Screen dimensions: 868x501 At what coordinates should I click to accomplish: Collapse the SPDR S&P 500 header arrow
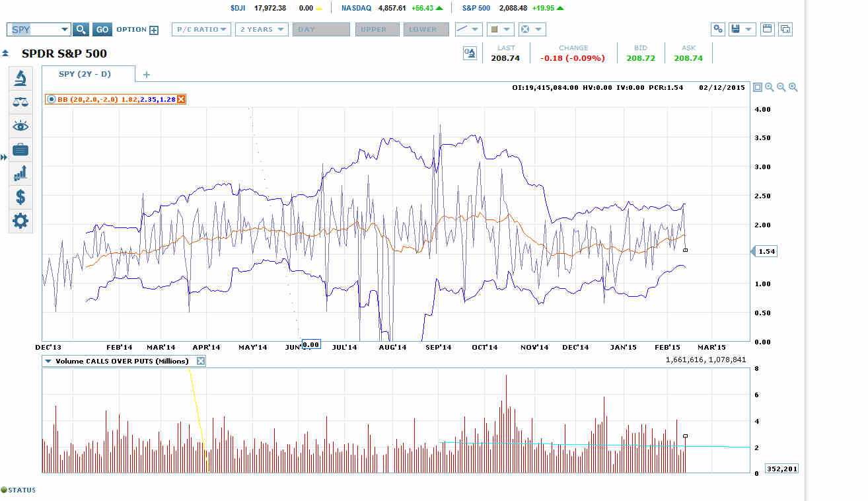click(x=5, y=54)
